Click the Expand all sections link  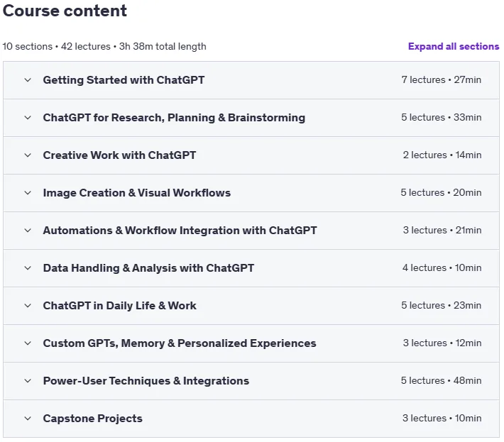(x=454, y=46)
